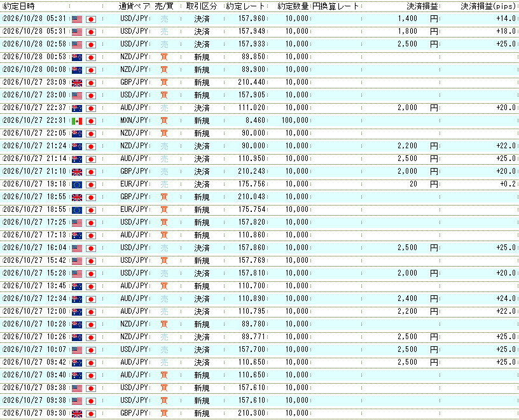Click the date cell 2026/10/27 12:34
519x420 pixels.
[34, 298]
